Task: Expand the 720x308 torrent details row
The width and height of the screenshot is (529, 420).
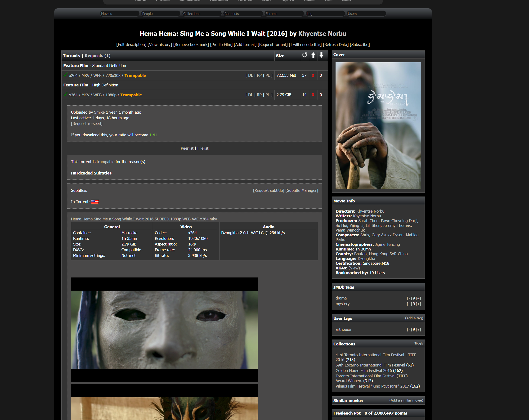Action: tap(95, 76)
